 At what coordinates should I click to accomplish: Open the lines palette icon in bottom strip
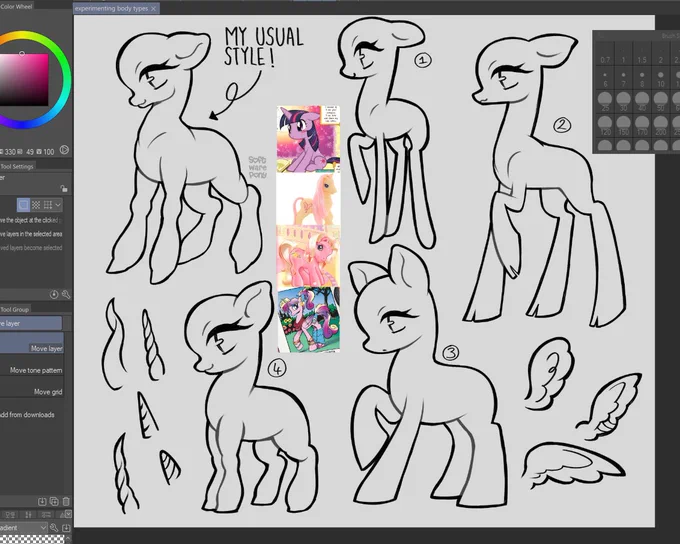[46, 515]
